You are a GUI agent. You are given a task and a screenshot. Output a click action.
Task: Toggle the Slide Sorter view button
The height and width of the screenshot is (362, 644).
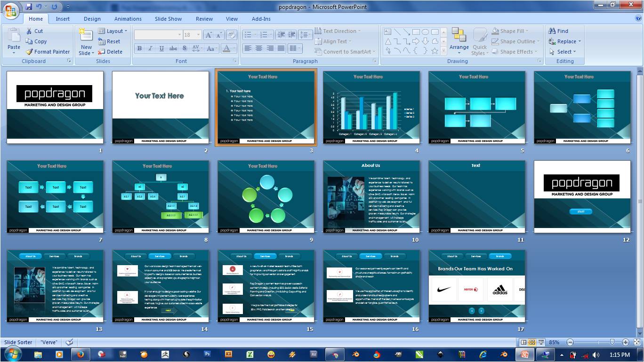tap(532, 342)
